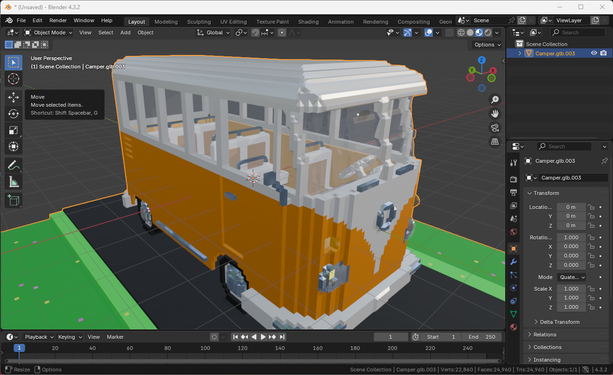The image size is (613, 375).
Task: Select the Measure tool
Action: [x=13, y=182]
